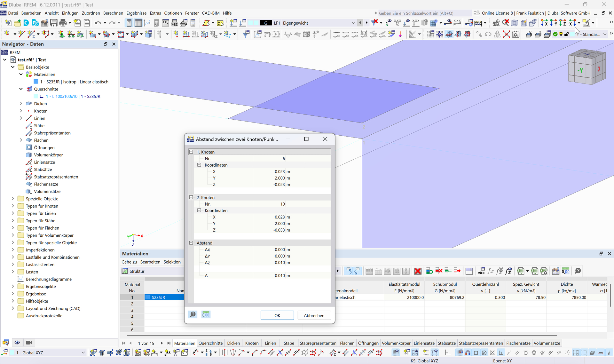Image resolution: width=614 pixels, height=364 pixels.
Task: Open the decimal places icon in dialog
Action: [x=206, y=315]
